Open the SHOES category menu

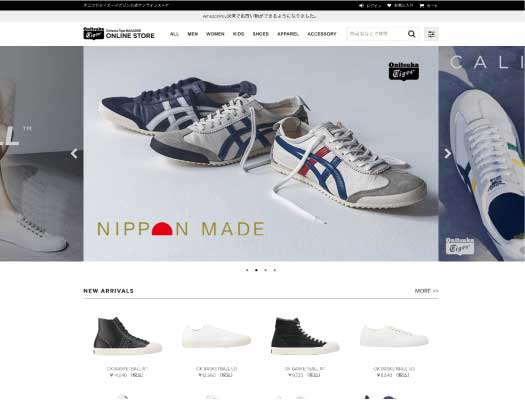click(x=261, y=34)
